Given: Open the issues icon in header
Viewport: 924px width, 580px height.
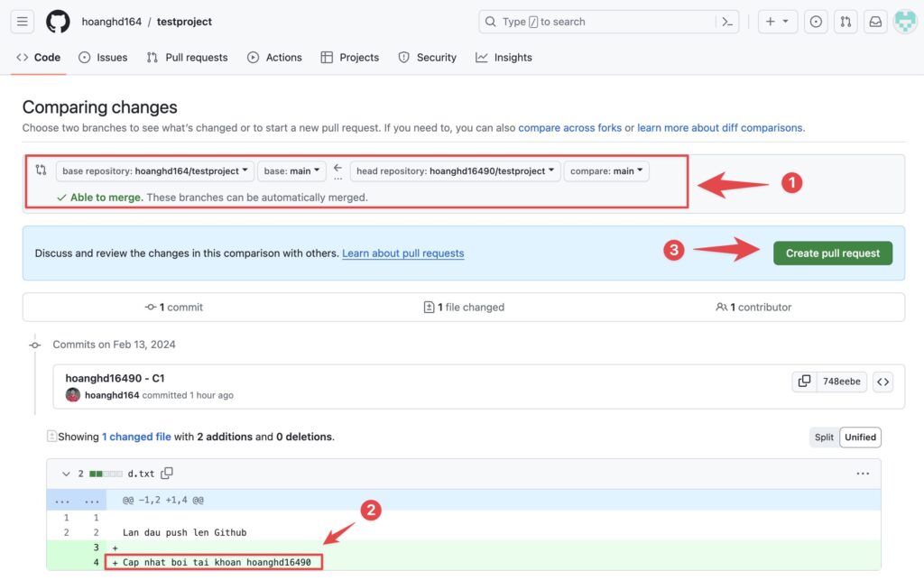Looking at the screenshot, I should coord(816,22).
